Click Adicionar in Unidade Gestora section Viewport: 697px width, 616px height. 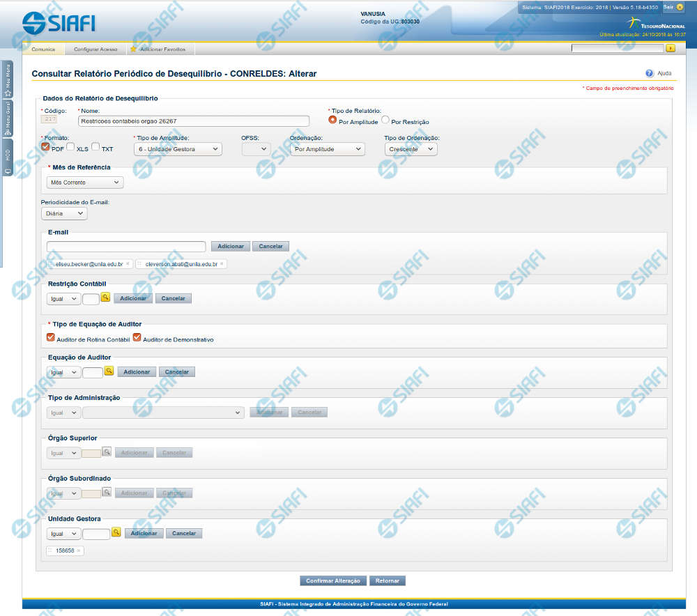(x=144, y=533)
